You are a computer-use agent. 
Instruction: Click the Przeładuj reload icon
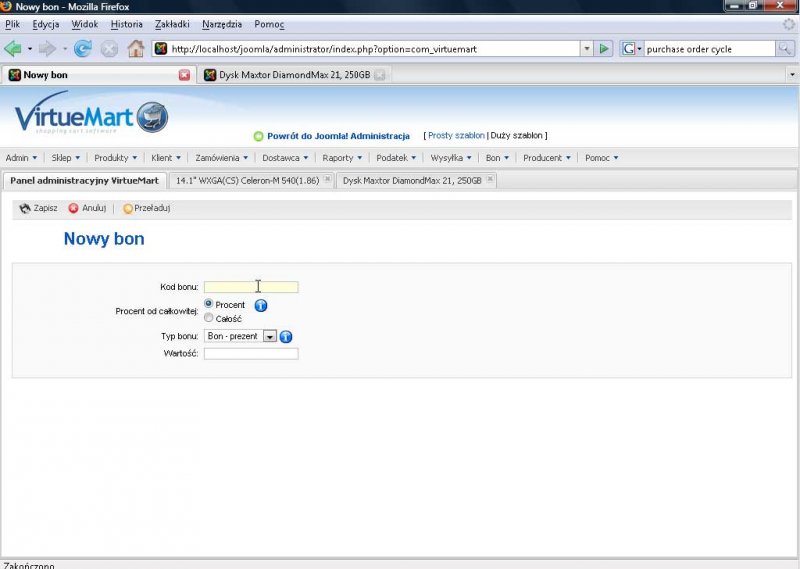coord(128,209)
